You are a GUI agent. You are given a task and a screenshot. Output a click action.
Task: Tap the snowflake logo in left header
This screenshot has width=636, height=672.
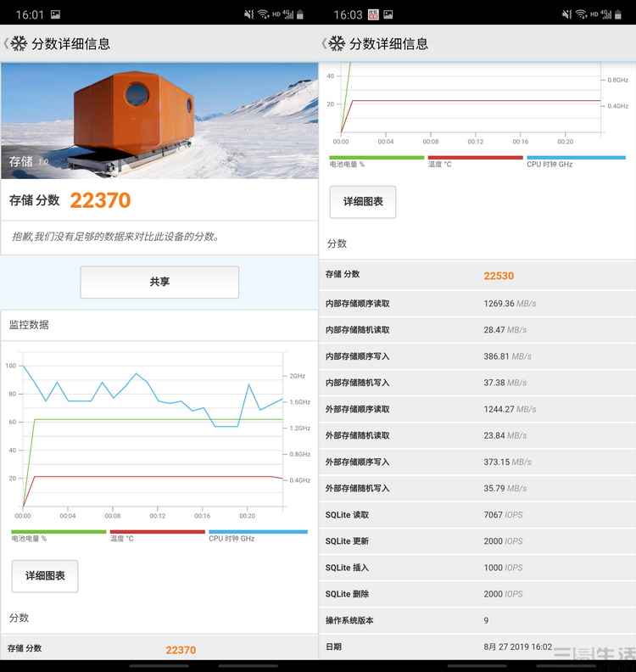point(19,43)
